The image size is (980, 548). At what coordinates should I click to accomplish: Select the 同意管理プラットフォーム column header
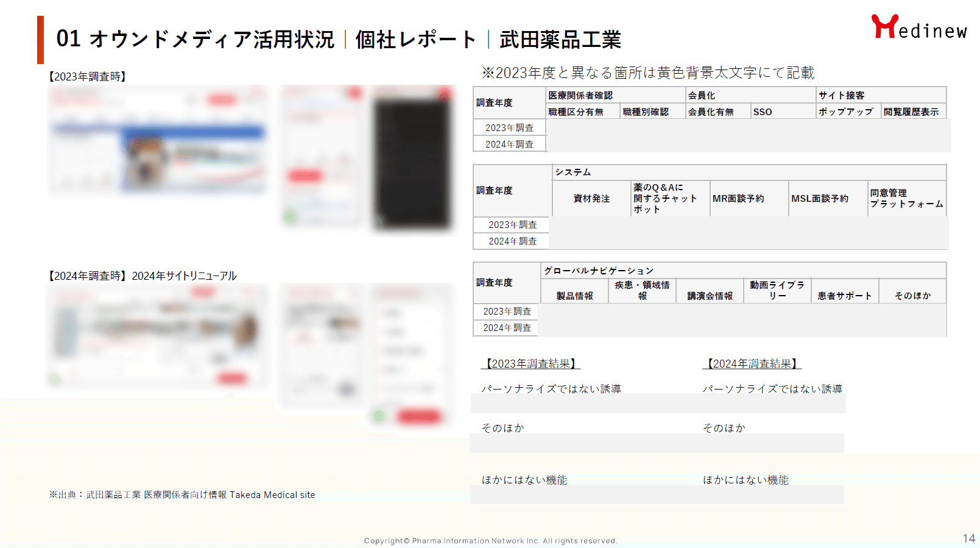(906, 198)
